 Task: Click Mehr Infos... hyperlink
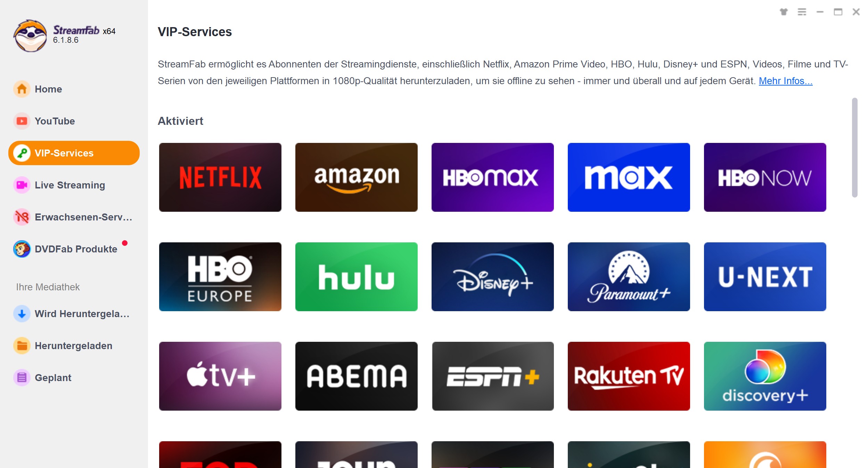(x=785, y=81)
